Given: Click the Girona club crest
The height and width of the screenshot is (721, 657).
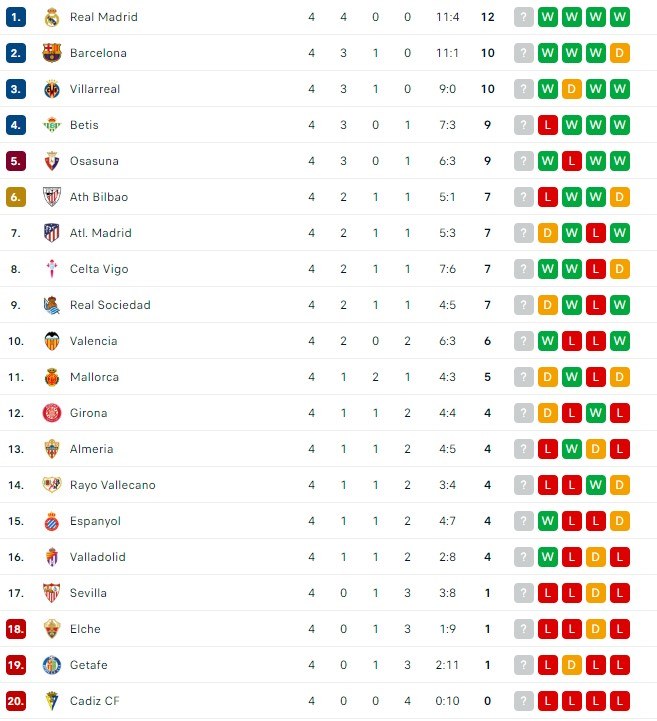Looking at the screenshot, I should pos(51,413).
